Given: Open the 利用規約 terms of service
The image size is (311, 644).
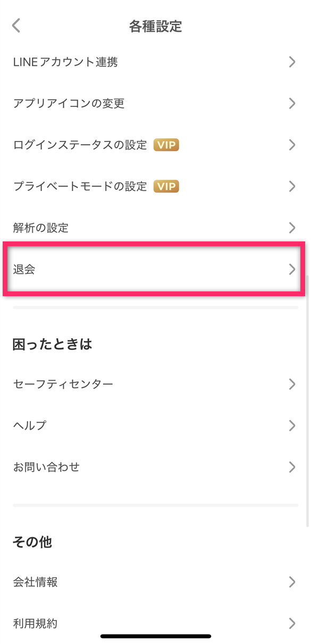Looking at the screenshot, I should tap(35, 623).
